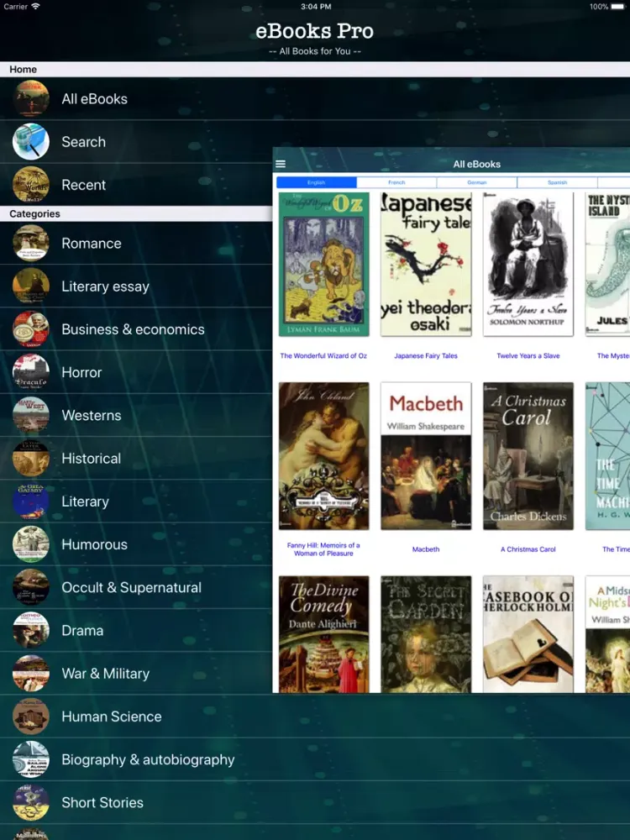This screenshot has height=840, width=630.
Task: Tap the Occult & Supernatural round icon
Action: (31, 587)
